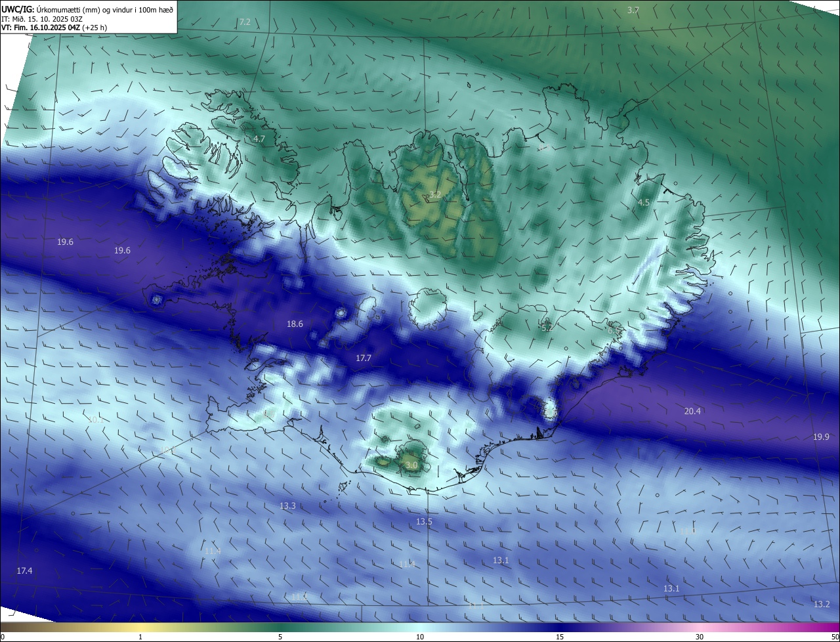Click the 10 tick on the color scale
840x642 pixels.
coord(420,637)
